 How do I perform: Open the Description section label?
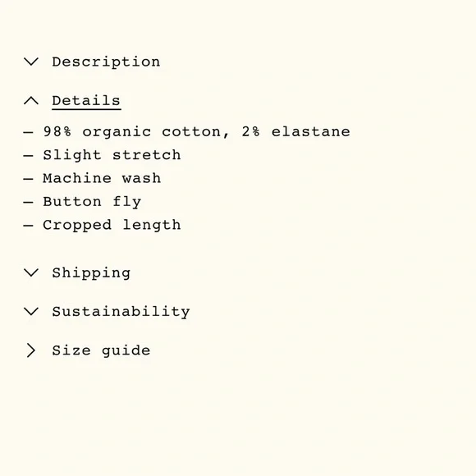click(x=106, y=62)
